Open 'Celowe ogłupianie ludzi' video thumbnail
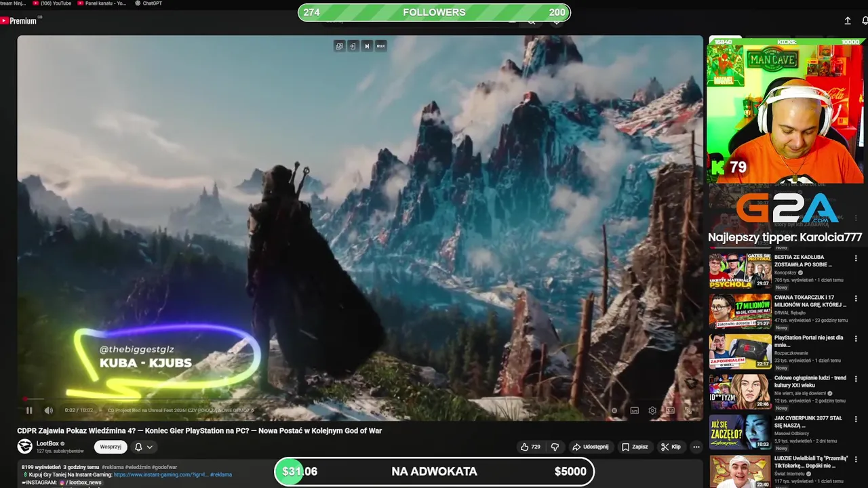This screenshot has height=488, width=868. click(x=741, y=390)
